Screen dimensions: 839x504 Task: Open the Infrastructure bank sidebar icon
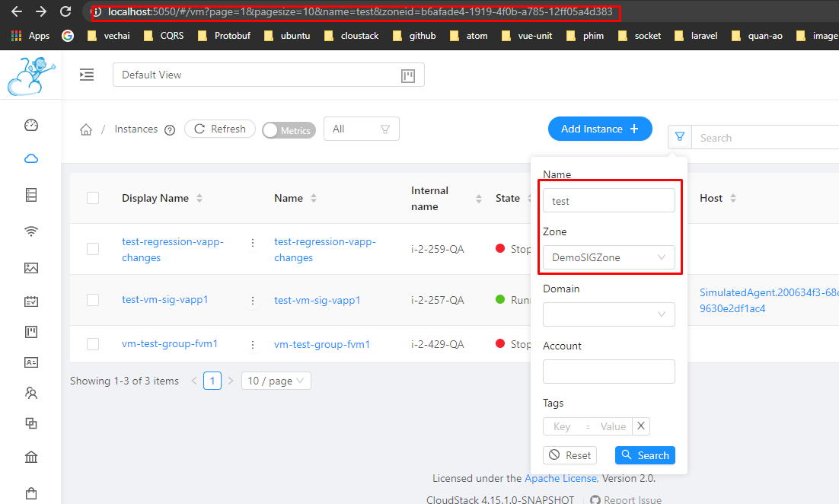pos(31,458)
